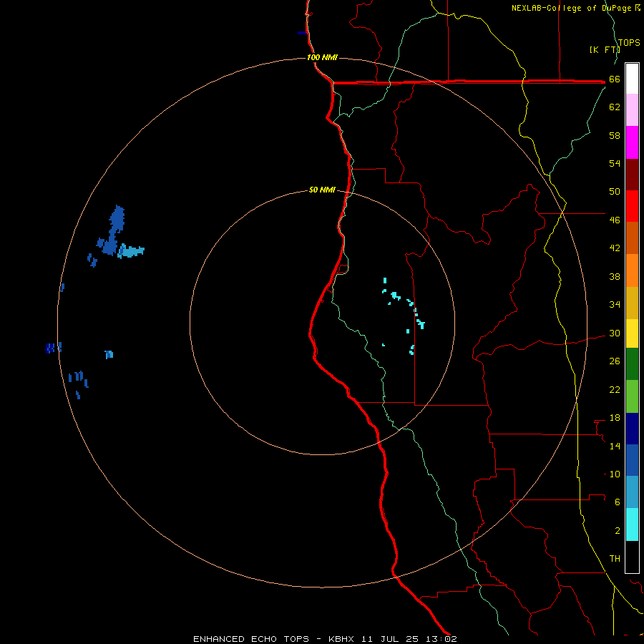Screen dimensions: 644x644
Task: Click the 54 legend value
Action: (x=615, y=163)
